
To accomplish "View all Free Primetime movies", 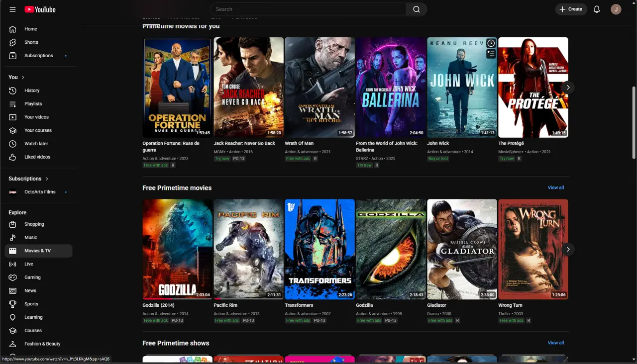I will point(556,187).
